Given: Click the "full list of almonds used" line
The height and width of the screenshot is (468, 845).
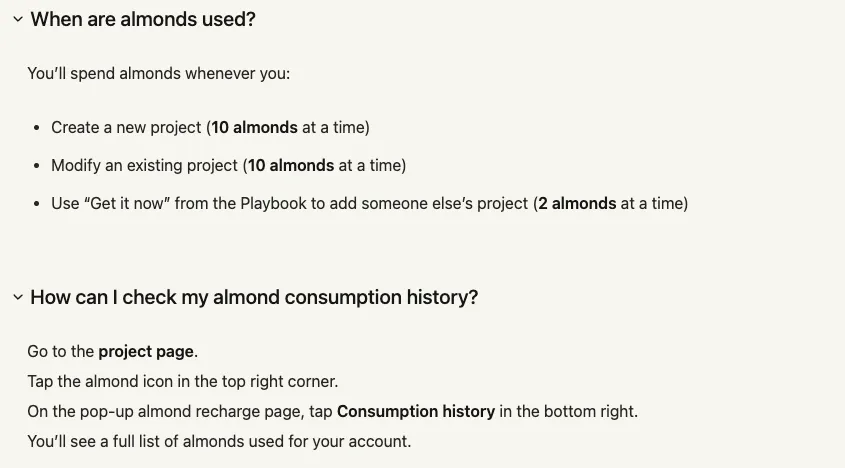Looking at the screenshot, I should coord(219,441).
